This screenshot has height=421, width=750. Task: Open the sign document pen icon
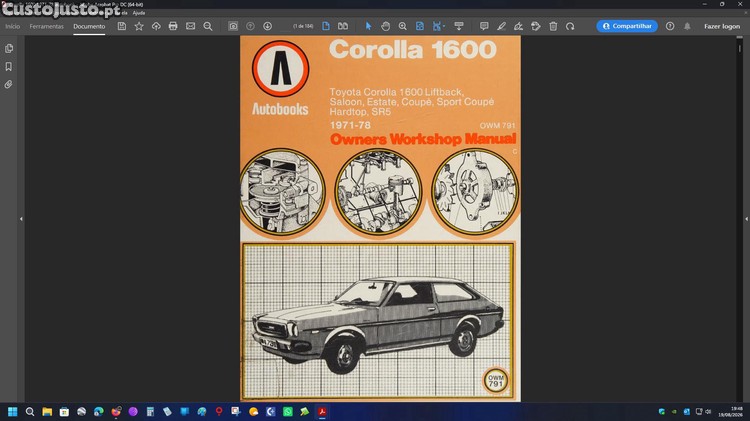[518, 26]
